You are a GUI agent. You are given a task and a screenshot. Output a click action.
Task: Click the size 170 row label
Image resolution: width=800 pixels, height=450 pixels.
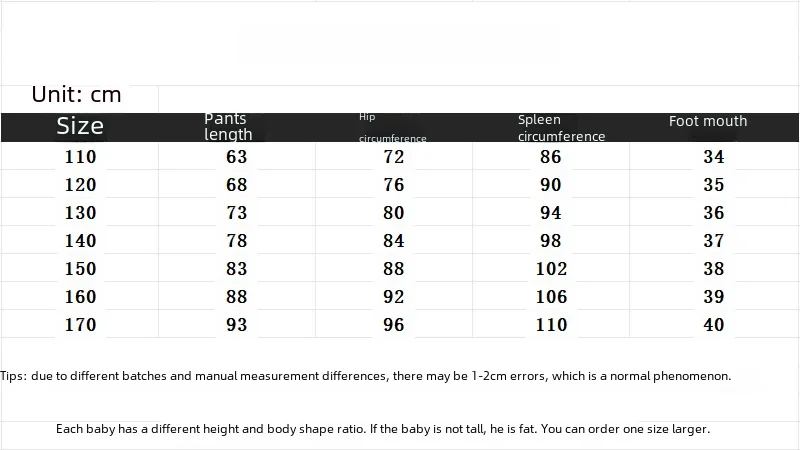tap(80, 324)
